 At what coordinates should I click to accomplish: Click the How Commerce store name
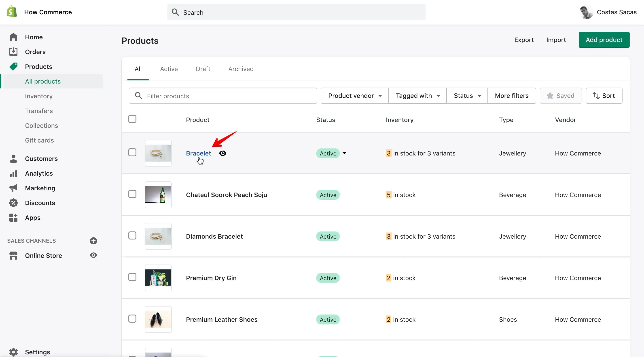tap(48, 12)
